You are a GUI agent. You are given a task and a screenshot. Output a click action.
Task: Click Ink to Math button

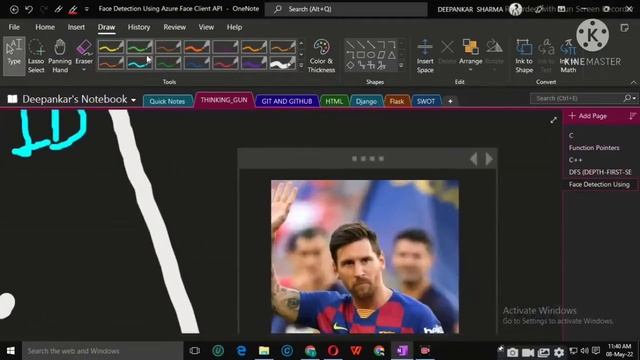click(568, 56)
